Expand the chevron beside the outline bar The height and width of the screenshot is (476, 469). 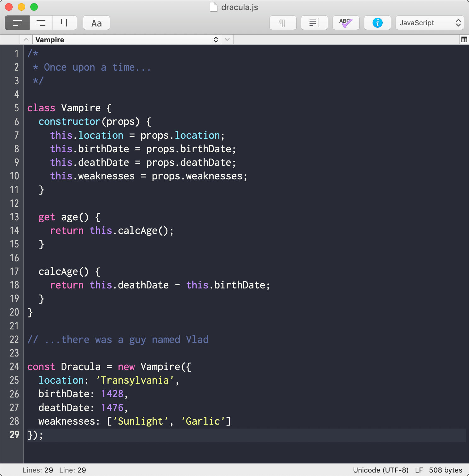pos(227,39)
